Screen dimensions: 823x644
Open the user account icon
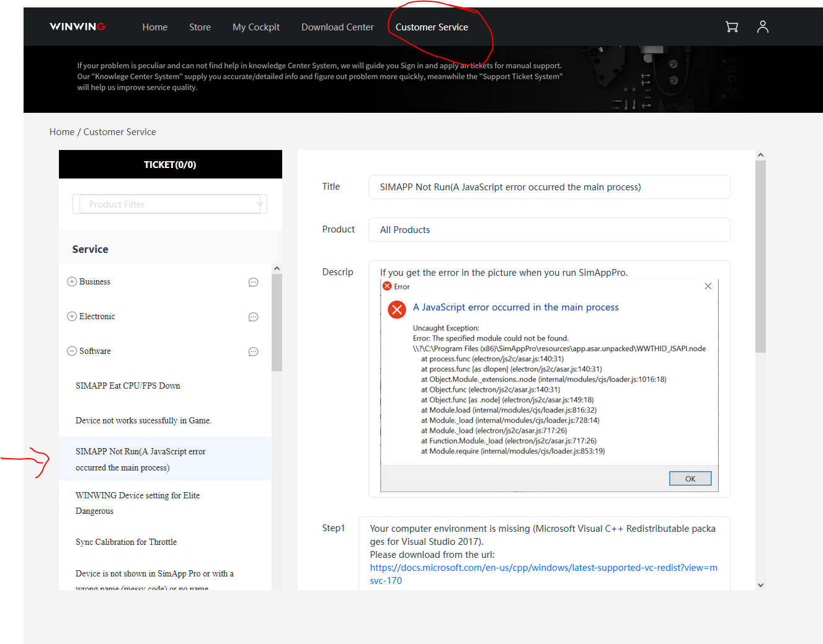[763, 27]
